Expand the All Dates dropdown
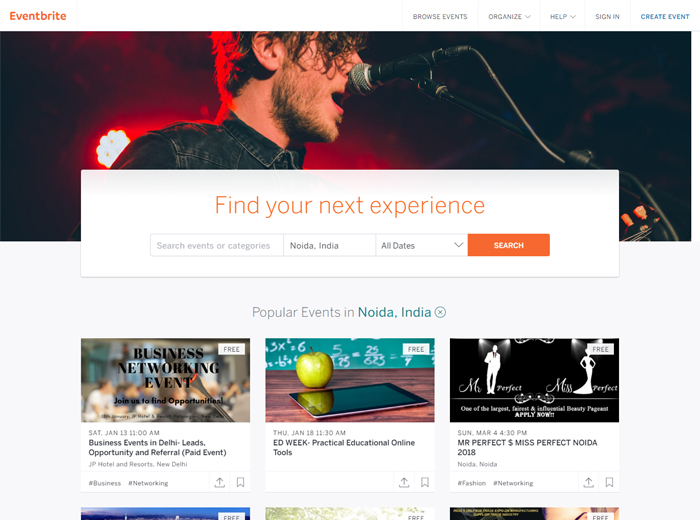 pyautogui.click(x=421, y=245)
